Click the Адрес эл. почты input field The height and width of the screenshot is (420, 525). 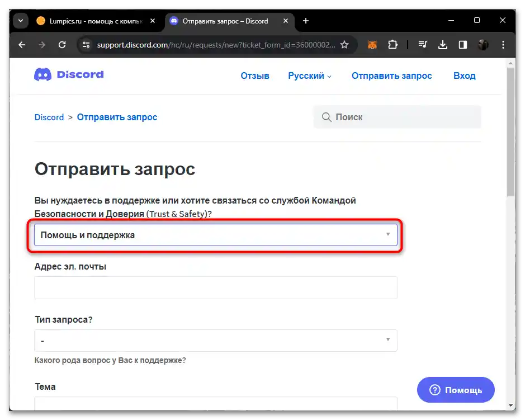pyautogui.click(x=215, y=287)
